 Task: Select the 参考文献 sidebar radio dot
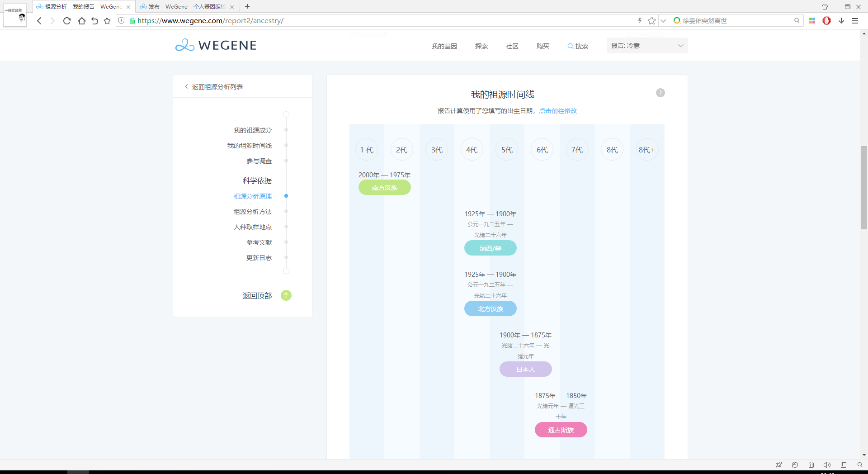pos(286,242)
